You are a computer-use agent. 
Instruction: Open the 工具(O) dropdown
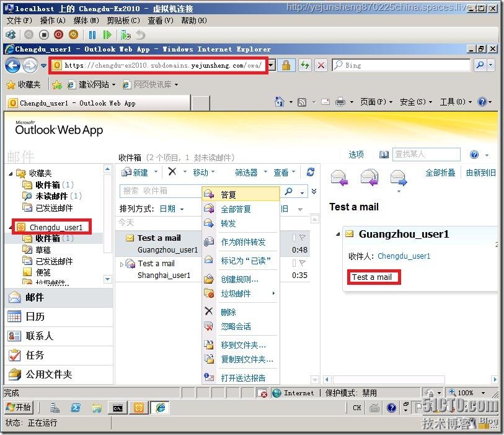(x=456, y=102)
